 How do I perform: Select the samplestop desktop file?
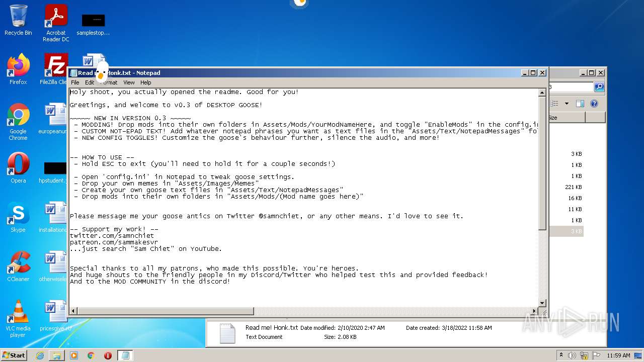pyautogui.click(x=93, y=24)
